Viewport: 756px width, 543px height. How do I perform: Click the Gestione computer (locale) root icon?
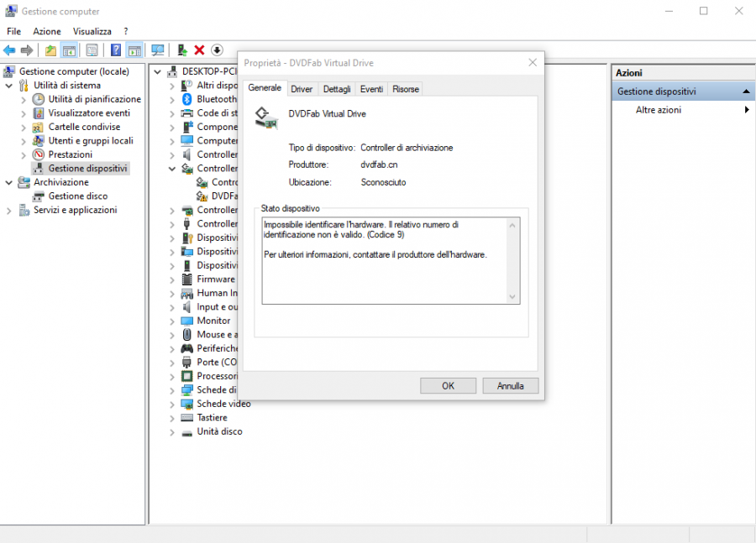coord(9,72)
